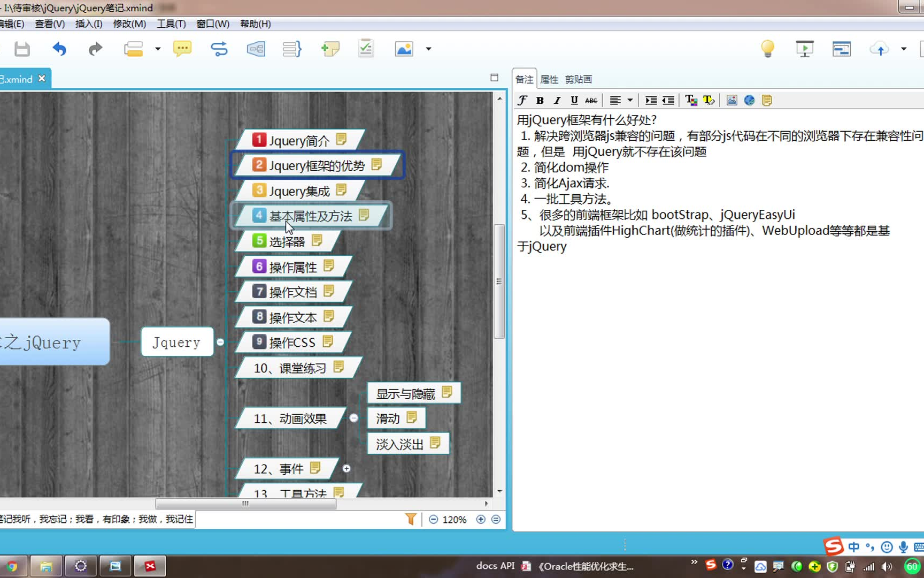Insert a relationship line between topics
924x578 pixels.
(220, 49)
